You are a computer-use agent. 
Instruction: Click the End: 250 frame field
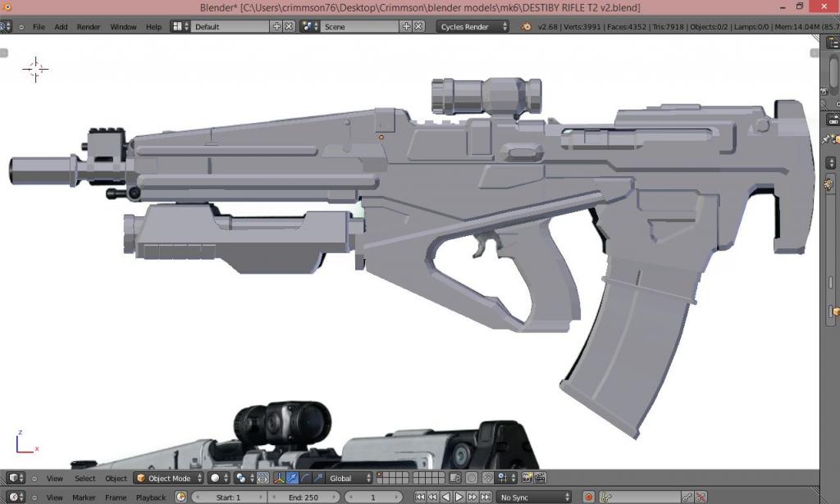pyautogui.click(x=304, y=497)
